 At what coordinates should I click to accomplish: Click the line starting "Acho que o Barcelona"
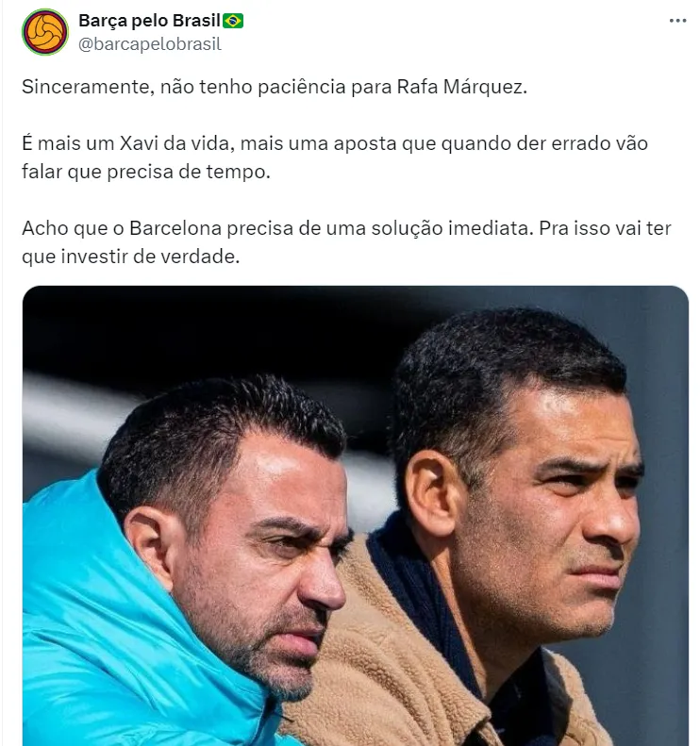click(x=346, y=228)
